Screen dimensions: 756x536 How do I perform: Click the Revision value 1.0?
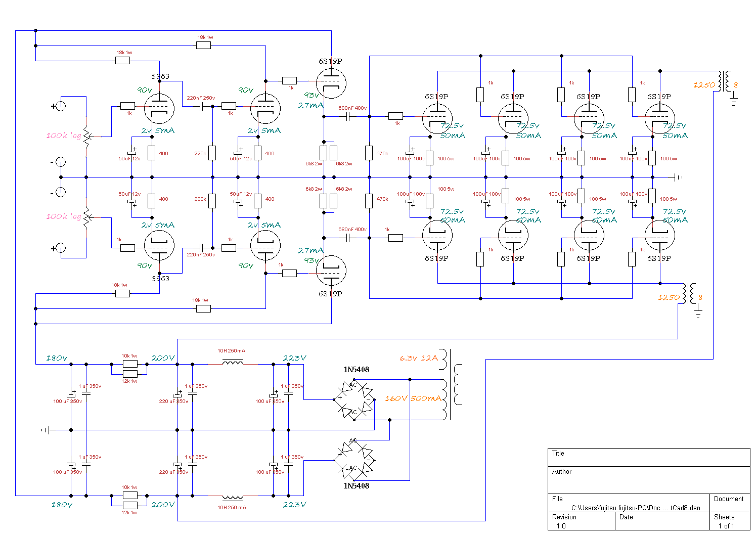coord(561,526)
